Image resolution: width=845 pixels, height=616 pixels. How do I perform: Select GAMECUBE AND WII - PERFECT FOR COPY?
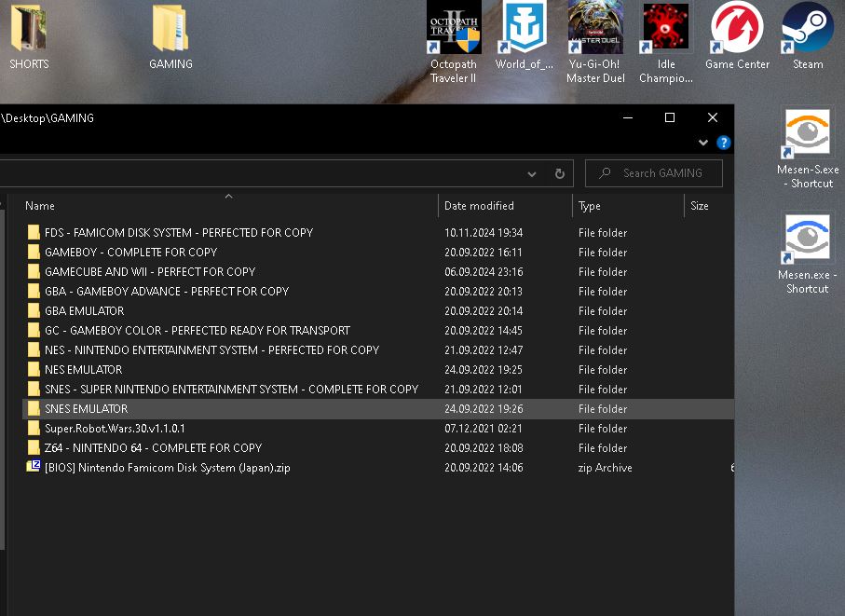click(150, 271)
